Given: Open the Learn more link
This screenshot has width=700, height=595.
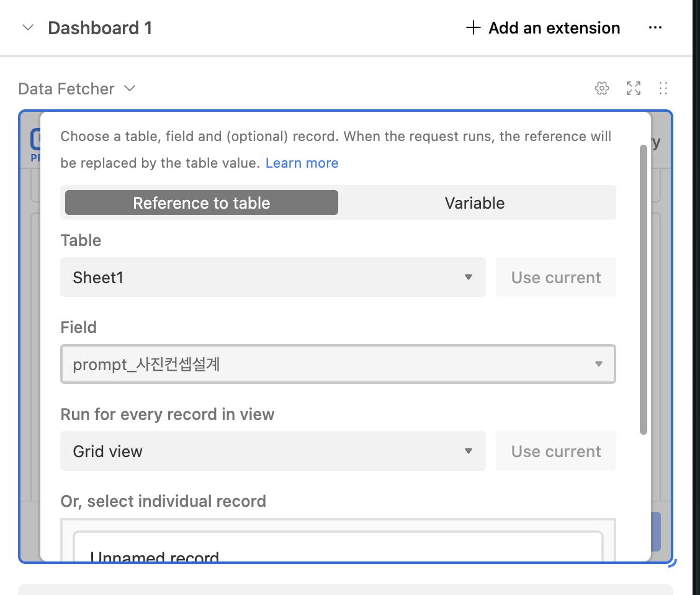Looking at the screenshot, I should [302, 163].
